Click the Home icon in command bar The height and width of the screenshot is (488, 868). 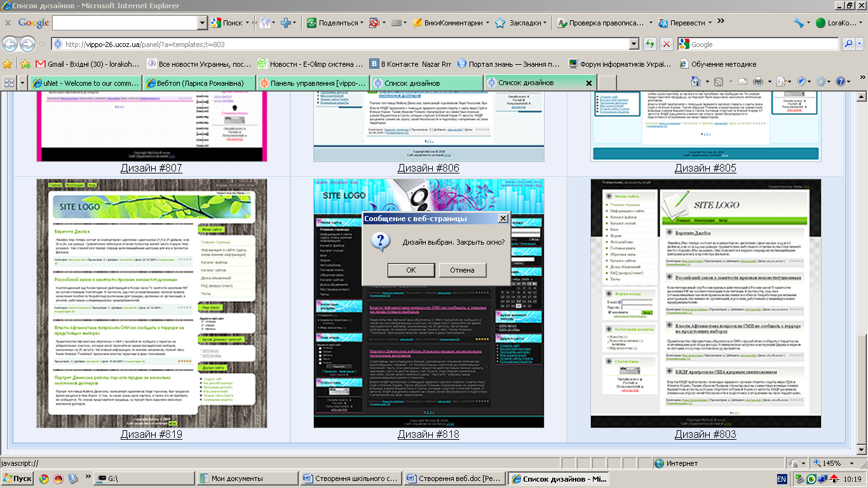tap(696, 81)
